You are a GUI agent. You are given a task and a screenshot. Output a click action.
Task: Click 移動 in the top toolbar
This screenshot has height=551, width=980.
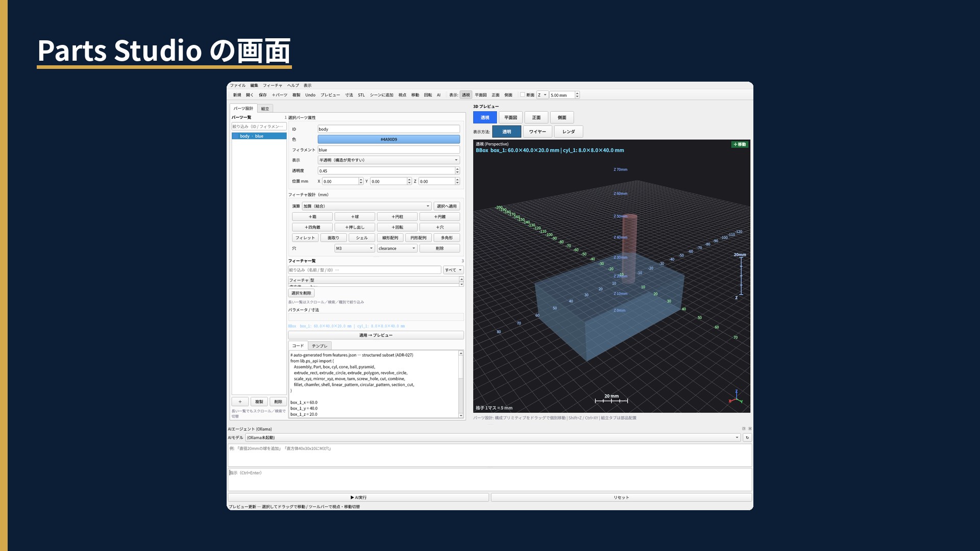pos(415,95)
